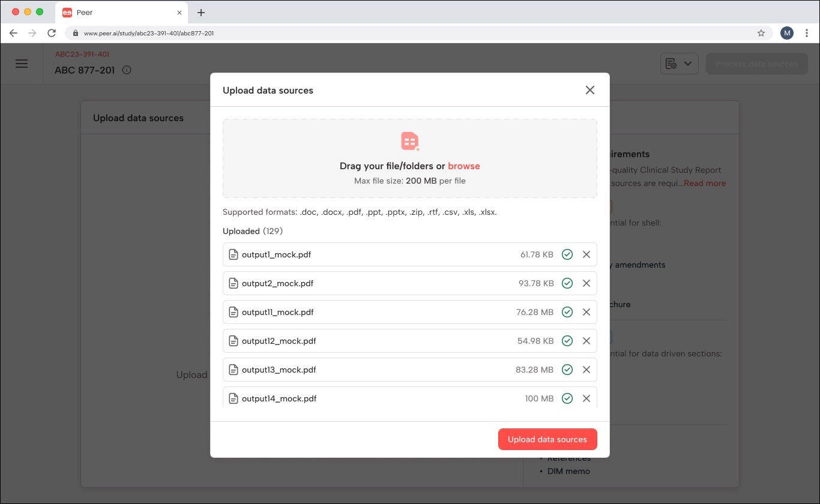Open the hamburger menu in the header
This screenshot has height=504, width=820.
tap(22, 63)
